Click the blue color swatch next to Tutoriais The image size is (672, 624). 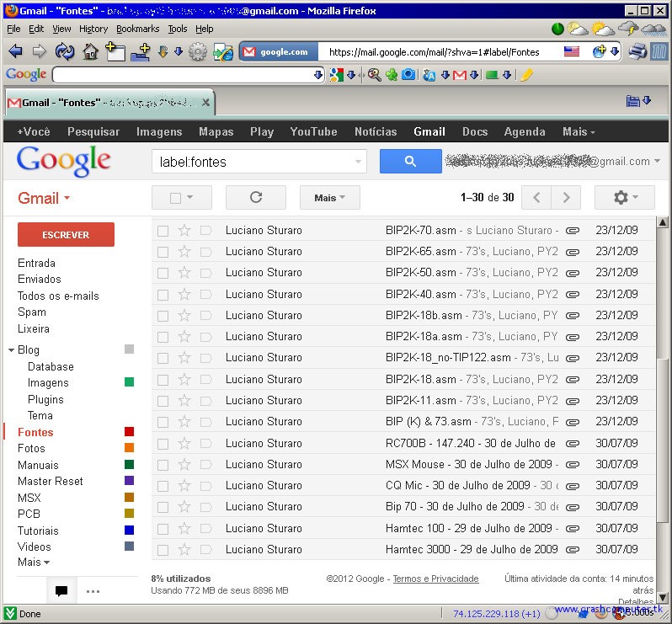click(129, 531)
